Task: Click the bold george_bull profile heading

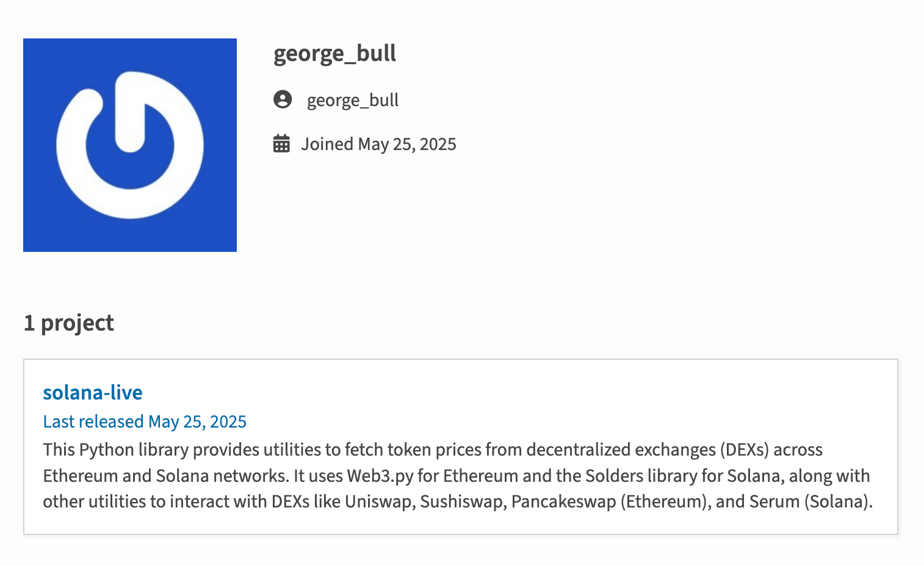Action: click(x=334, y=54)
